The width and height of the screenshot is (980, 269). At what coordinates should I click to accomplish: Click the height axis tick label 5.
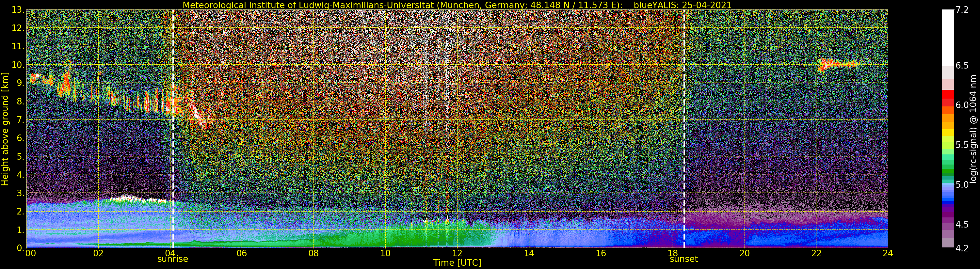(21, 156)
